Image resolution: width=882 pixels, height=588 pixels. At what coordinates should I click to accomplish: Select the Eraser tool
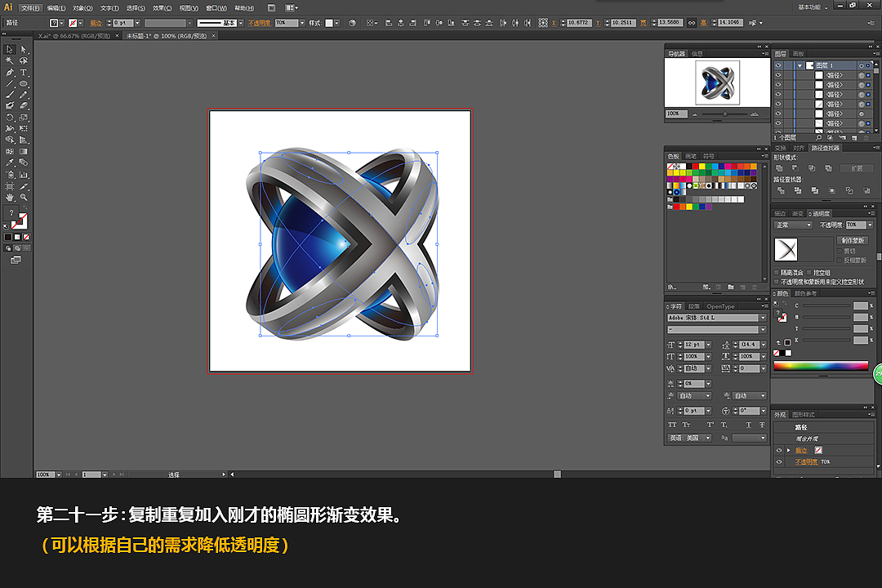pyautogui.click(x=24, y=105)
